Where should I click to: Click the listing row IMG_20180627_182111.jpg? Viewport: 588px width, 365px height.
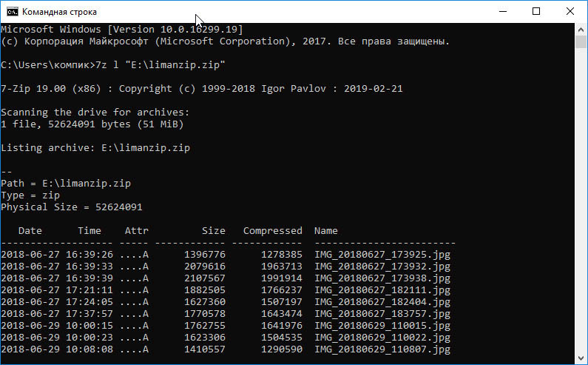pos(226,290)
